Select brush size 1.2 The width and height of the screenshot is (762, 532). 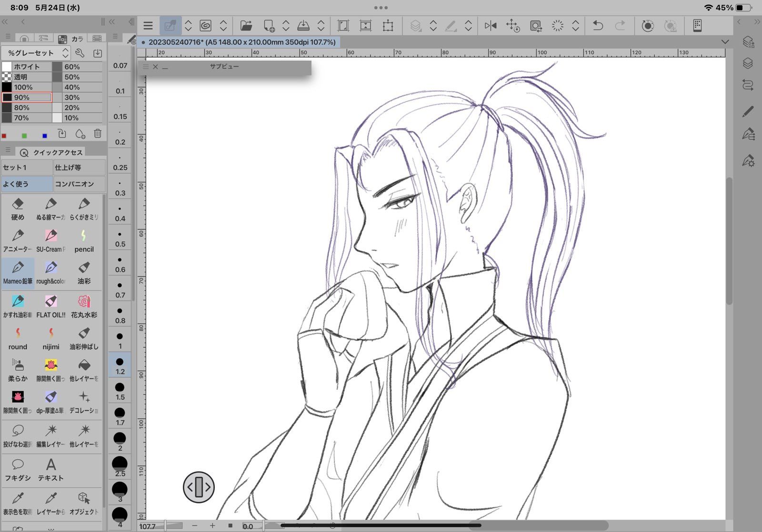click(120, 365)
